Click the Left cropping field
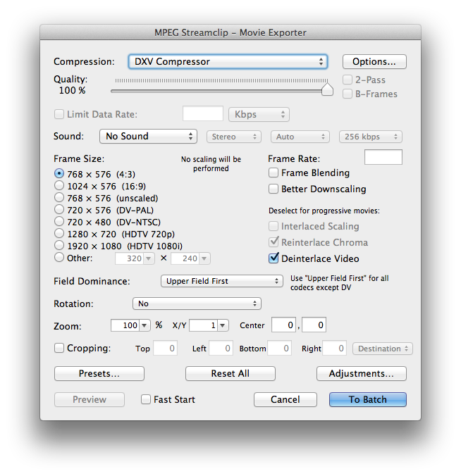 pyautogui.click(x=221, y=348)
